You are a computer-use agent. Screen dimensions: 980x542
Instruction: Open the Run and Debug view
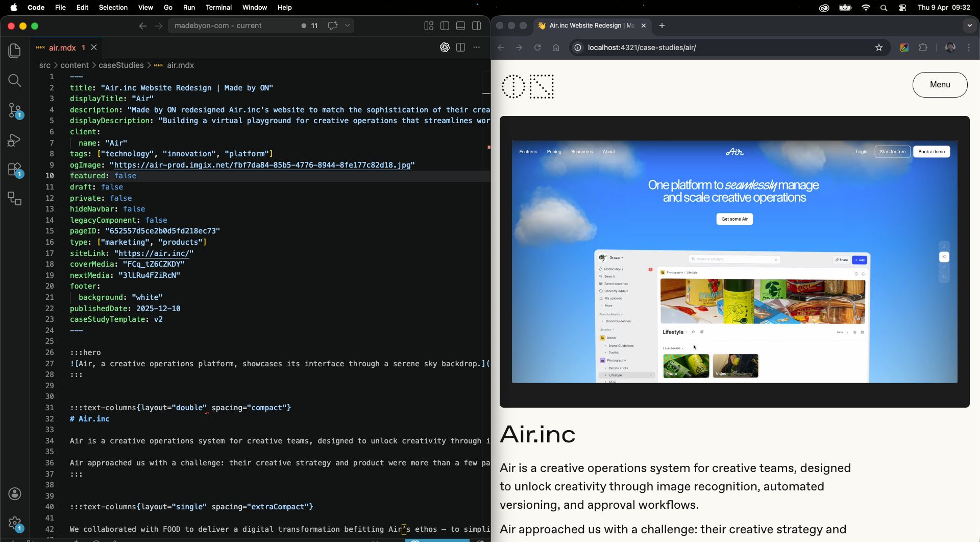coord(14,139)
